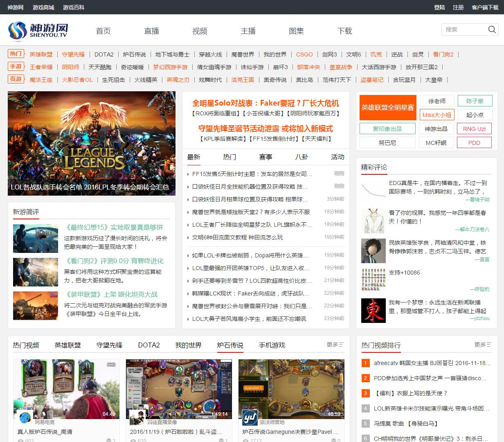This screenshot has width=504, height=442.
Task: Open news 魔兽世界就是矮挫版天堂2
Action: [x=251, y=212]
